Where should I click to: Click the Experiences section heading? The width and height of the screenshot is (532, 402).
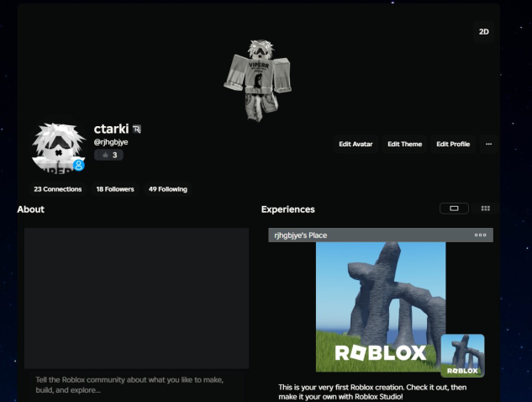(x=288, y=209)
